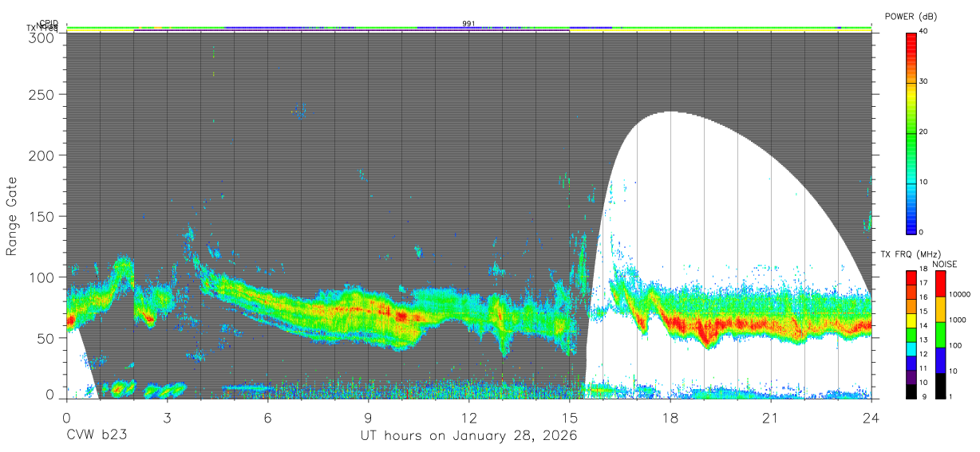Select the 40 label on power colorbar
This screenshot has height=452, width=980.
(x=923, y=31)
